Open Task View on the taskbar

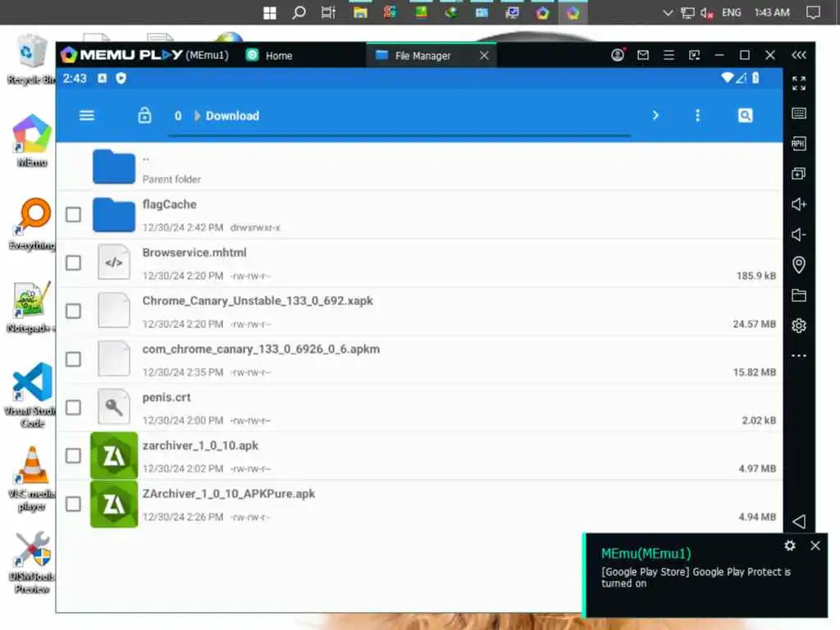(x=328, y=12)
